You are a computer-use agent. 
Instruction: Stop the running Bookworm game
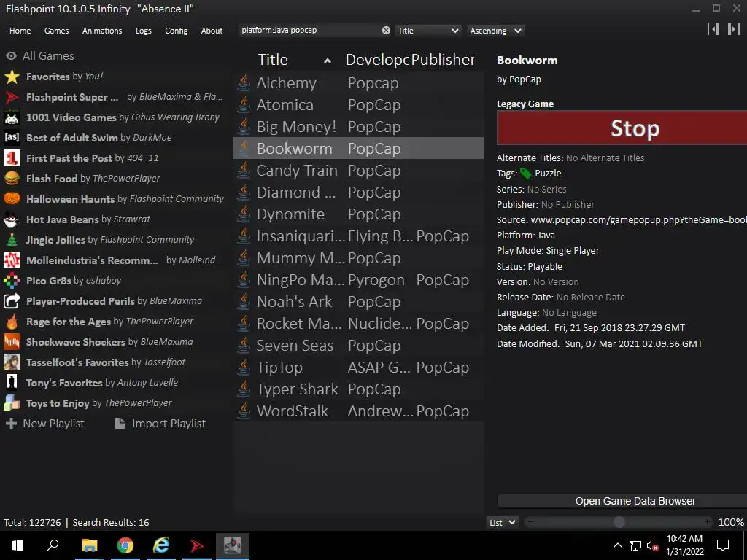tap(622, 128)
